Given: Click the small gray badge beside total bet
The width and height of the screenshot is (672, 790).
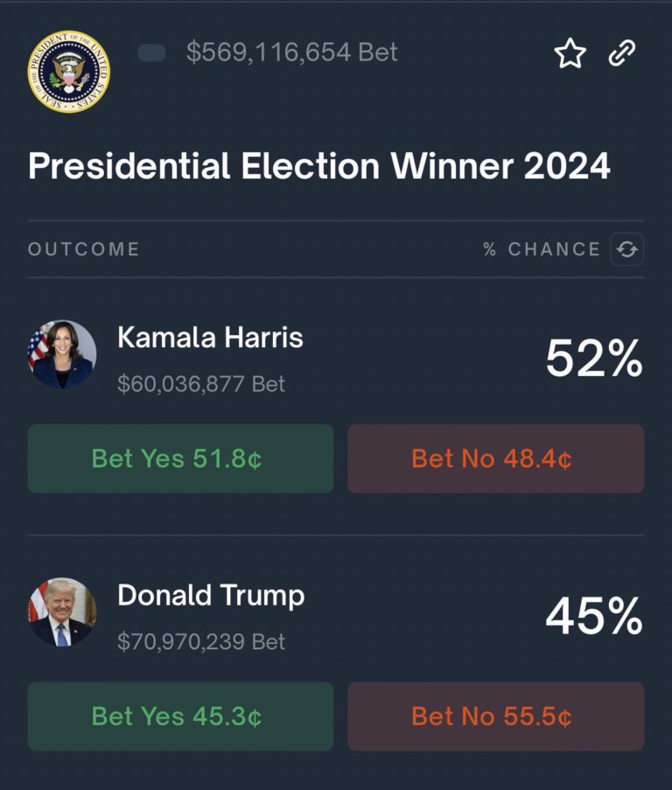Looking at the screenshot, I should click(x=152, y=53).
